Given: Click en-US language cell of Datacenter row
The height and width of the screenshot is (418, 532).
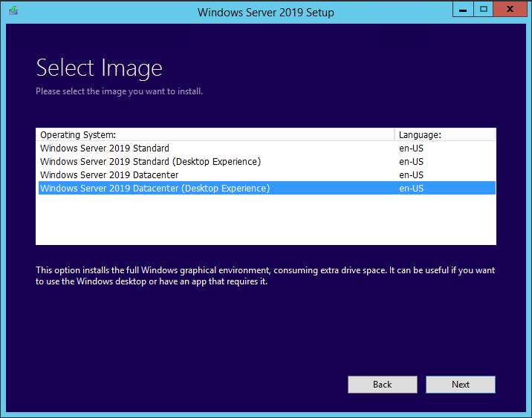Looking at the screenshot, I should [412, 175].
